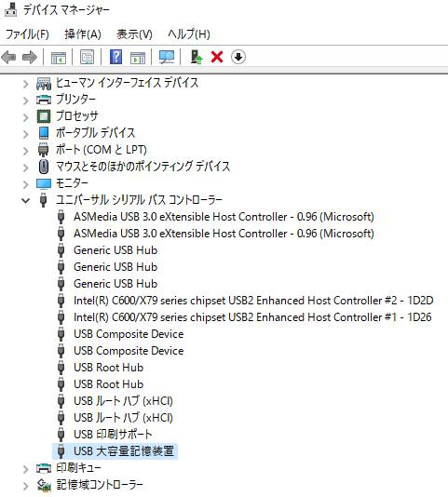The height and width of the screenshot is (497, 448).
Task: Expand マウスとそのほかのポインティング デバイス node
Action: (x=26, y=167)
